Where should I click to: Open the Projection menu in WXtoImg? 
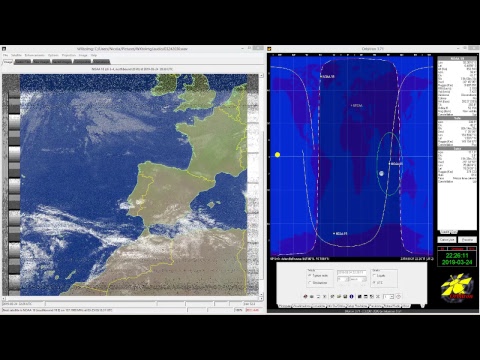[x=69, y=55]
